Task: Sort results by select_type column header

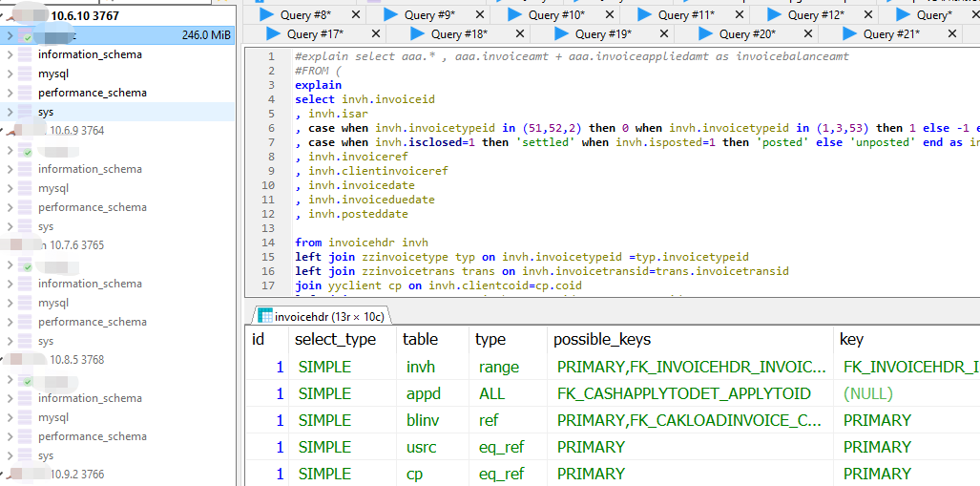Action: (x=336, y=339)
